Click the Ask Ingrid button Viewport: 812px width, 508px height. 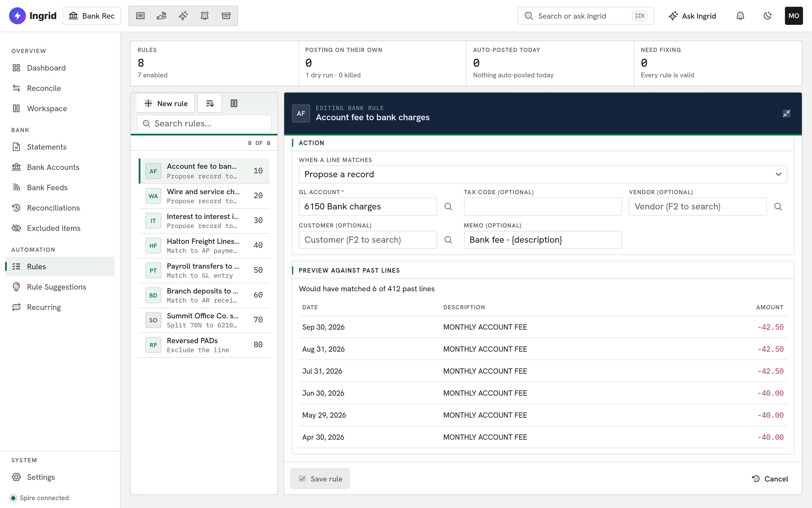692,16
